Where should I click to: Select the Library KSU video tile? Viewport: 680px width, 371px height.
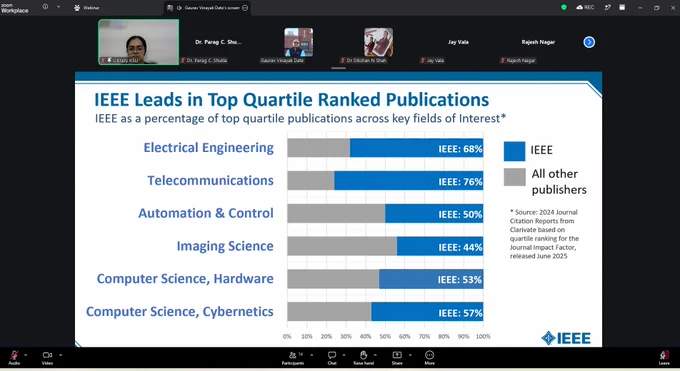[x=139, y=42]
